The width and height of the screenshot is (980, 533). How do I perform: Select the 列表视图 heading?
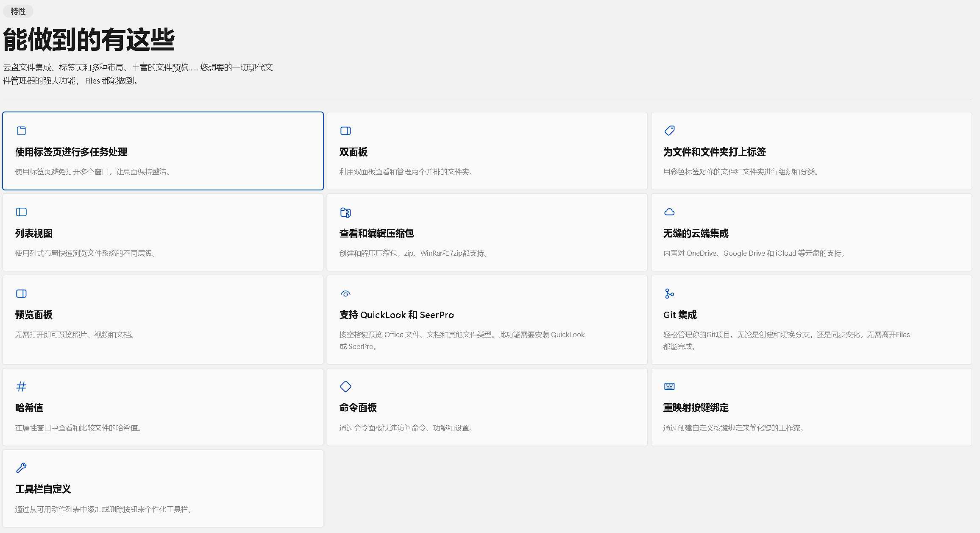tap(34, 233)
